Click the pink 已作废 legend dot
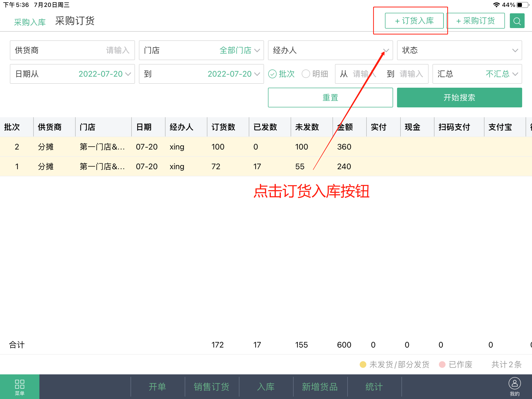Viewport: 532px width, 399px height. point(442,365)
